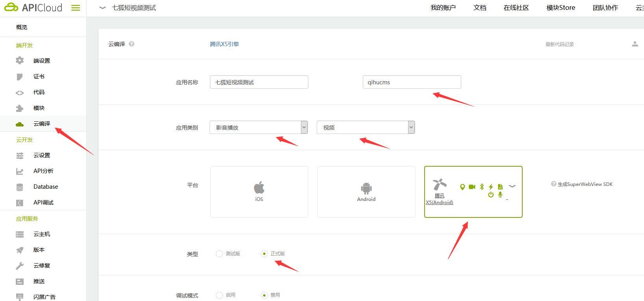Click the 生成SuperWebView SDK link
Viewport: 644px width, 301px height.
585,184
